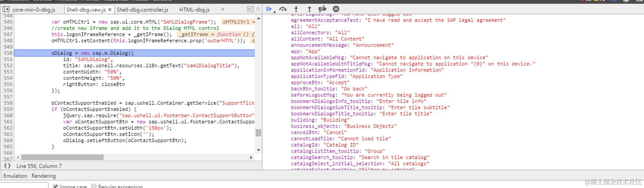Click the 'agreementAcceptanceText' property entry
The image size is (644, 188).
398,20
